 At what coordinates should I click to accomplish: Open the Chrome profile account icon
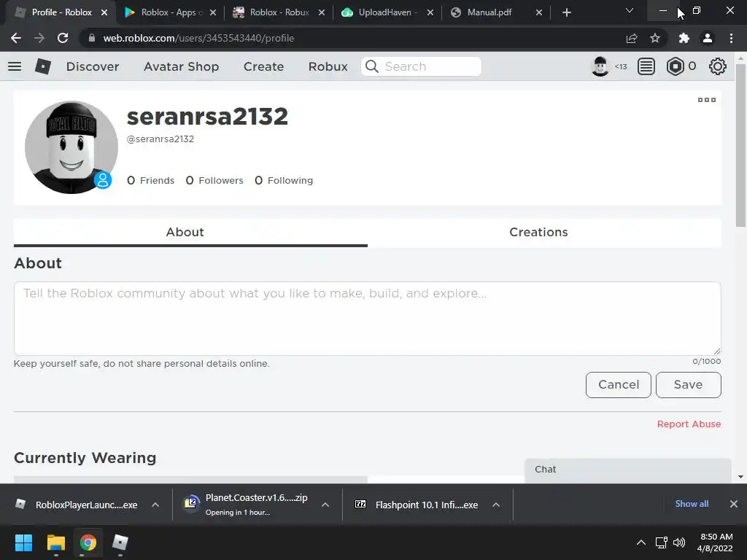pos(708,38)
